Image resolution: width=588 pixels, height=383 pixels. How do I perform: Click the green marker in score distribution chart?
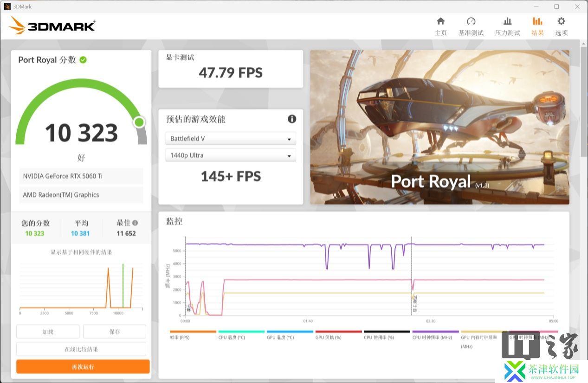[x=123, y=286]
